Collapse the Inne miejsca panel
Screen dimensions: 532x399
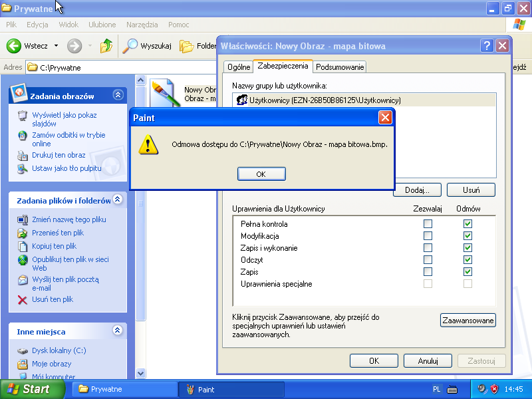coord(118,331)
